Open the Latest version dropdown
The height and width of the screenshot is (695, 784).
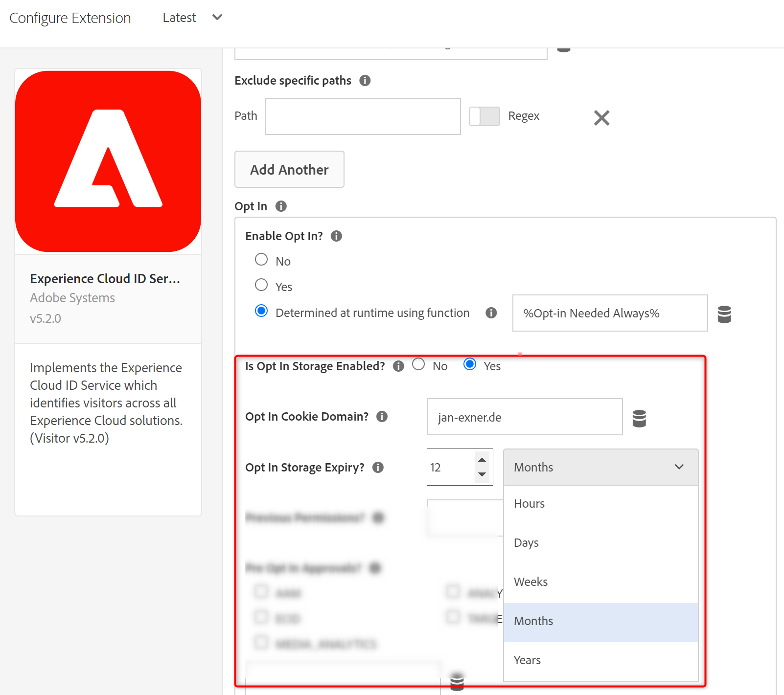[x=192, y=18]
